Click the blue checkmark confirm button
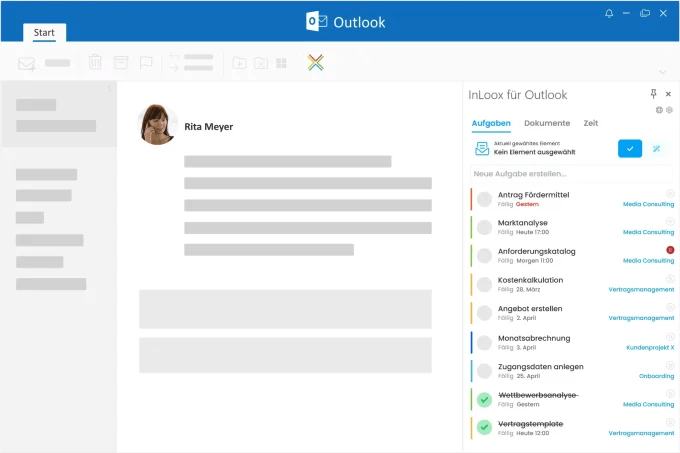 pyautogui.click(x=629, y=148)
